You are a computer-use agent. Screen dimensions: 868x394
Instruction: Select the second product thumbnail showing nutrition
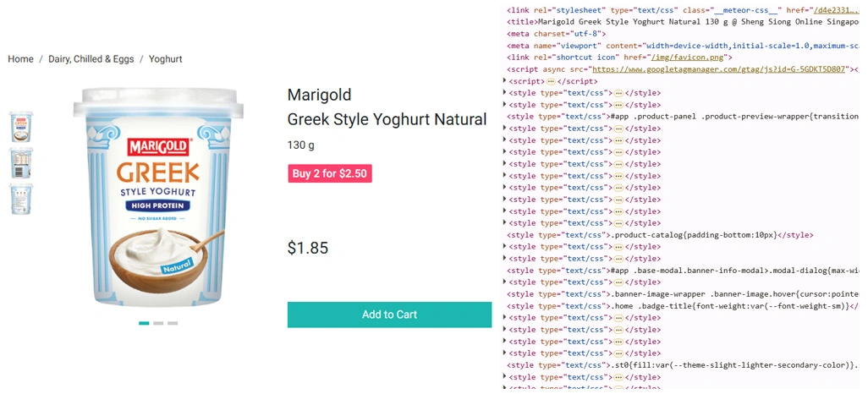coord(21,162)
